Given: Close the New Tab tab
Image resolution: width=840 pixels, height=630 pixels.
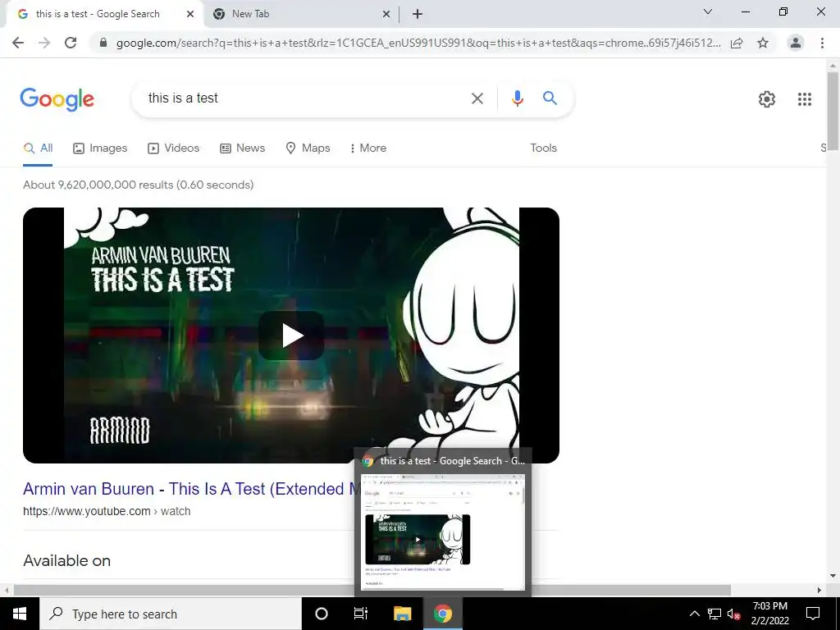Looking at the screenshot, I should tap(386, 15).
